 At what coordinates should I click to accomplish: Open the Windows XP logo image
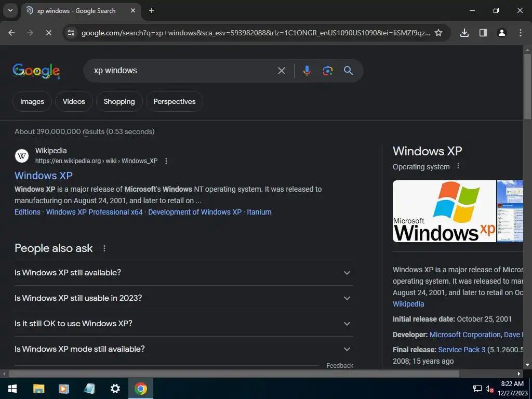[444, 211]
